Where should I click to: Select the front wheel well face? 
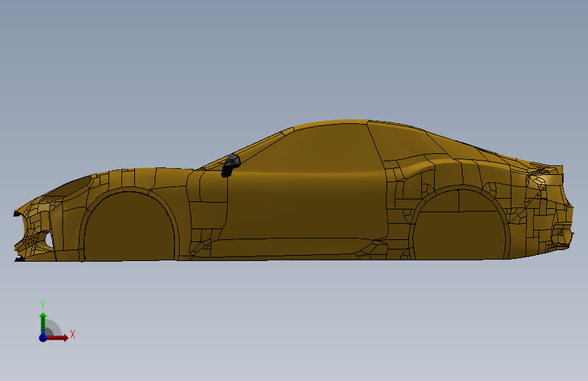coord(129,227)
